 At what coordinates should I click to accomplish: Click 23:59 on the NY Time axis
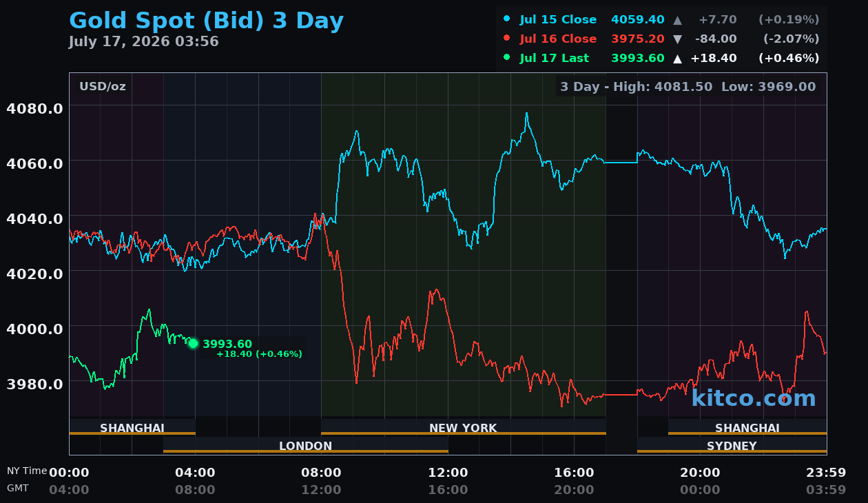tap(826, 473)
